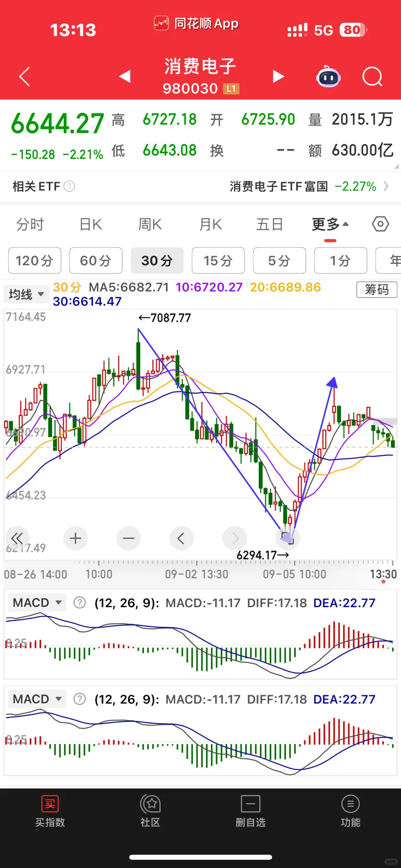Zoom out chart with minus button

[x=129, y=538]
